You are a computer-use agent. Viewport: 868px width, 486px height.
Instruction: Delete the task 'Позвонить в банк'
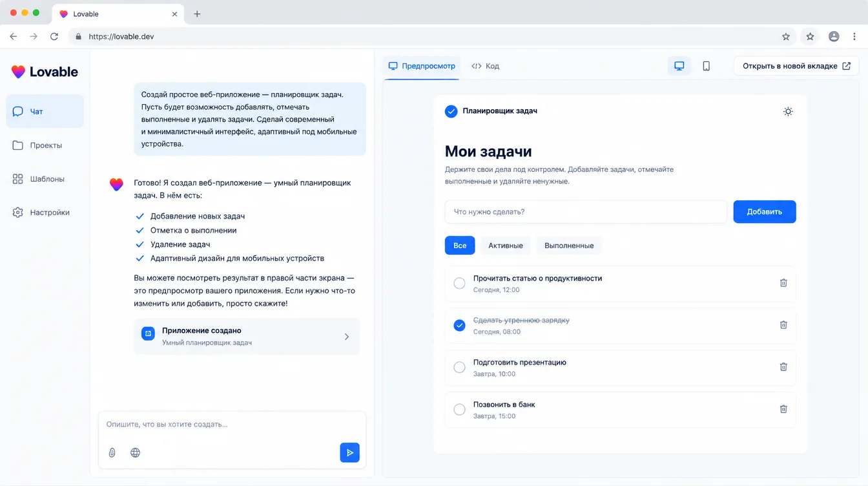783,409
